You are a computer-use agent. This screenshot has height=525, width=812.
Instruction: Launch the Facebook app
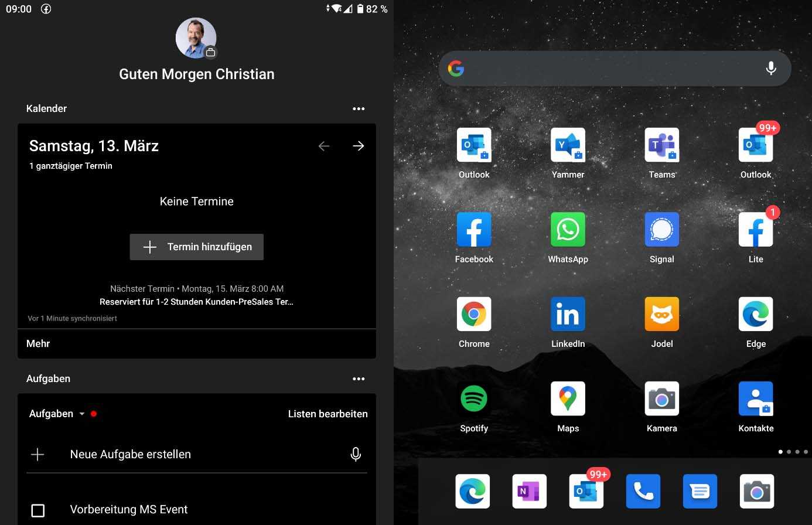(x=474, y=229)
